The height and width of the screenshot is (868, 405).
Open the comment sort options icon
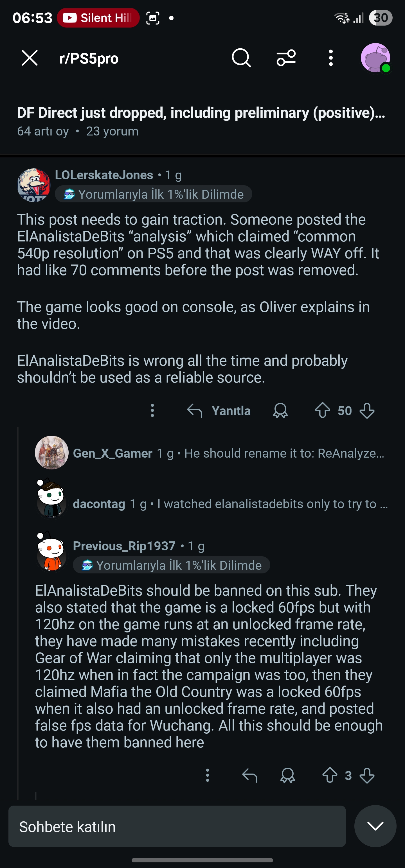point(286,58)
